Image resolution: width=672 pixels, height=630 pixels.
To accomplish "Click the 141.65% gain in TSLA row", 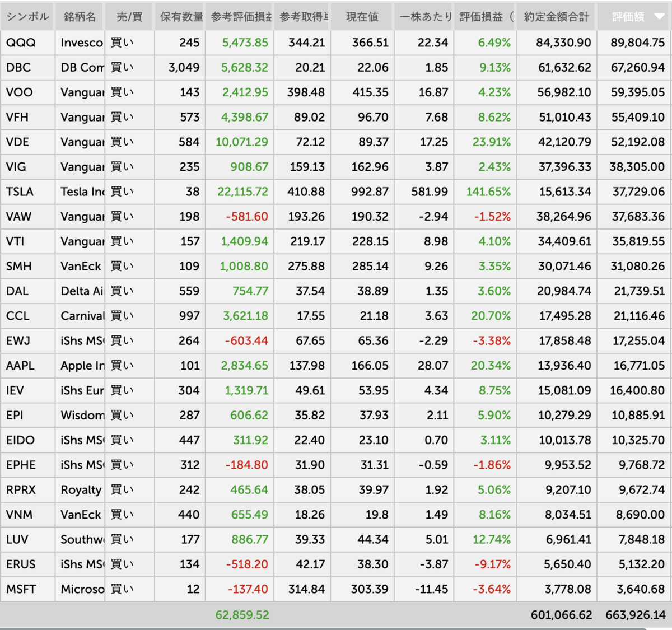I will (x=488, y=192).
